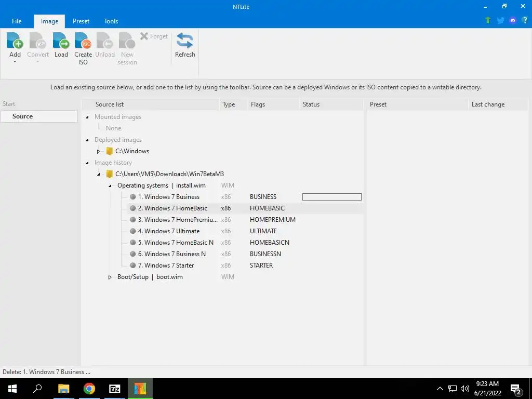The image size is (532, 399).
Task: Click the C:\Windows folder icon
Action: [109, 151]
